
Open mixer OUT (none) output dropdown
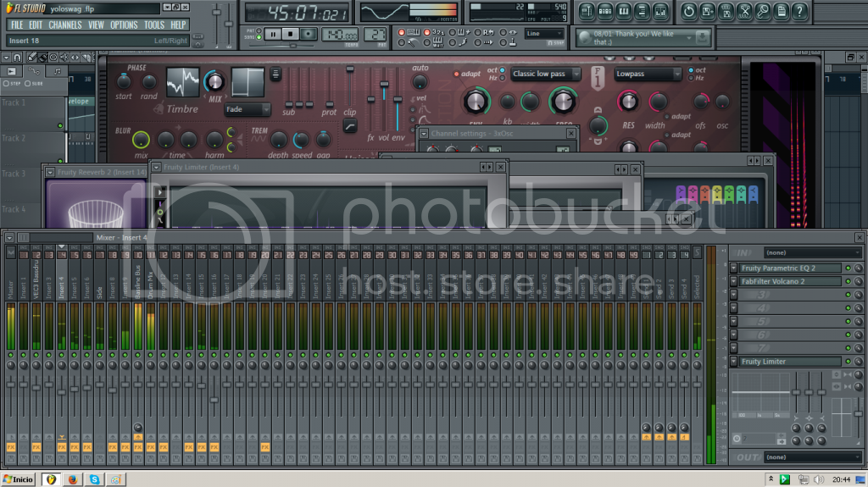812,457
